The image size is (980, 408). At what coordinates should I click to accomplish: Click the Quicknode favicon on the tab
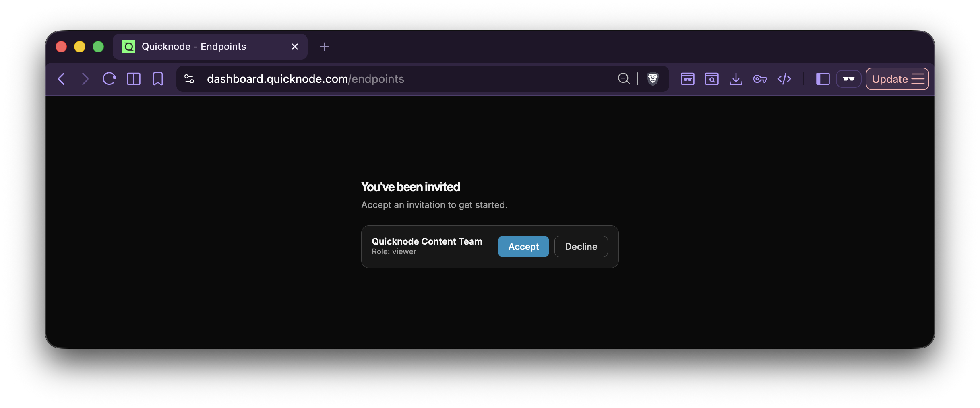click(x=129, y=47)
